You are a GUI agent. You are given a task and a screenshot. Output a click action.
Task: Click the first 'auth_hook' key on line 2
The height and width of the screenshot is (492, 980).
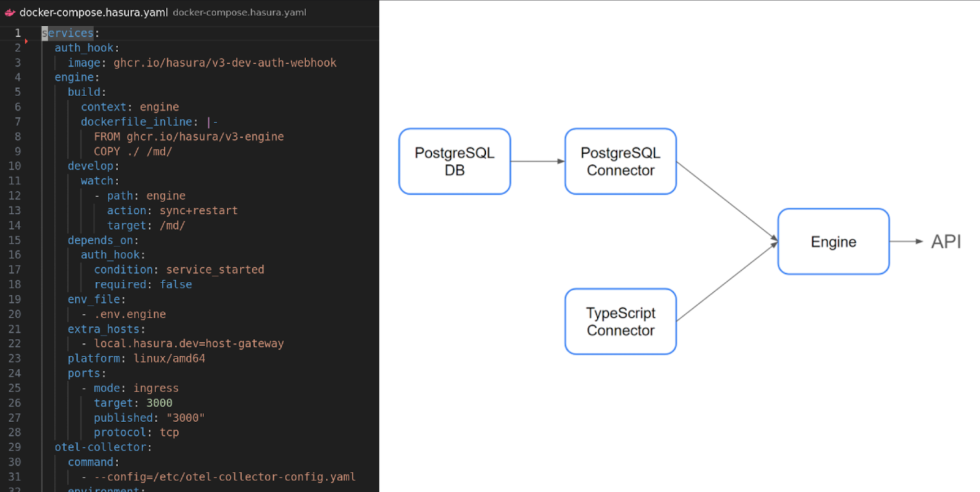coord(84,48)
